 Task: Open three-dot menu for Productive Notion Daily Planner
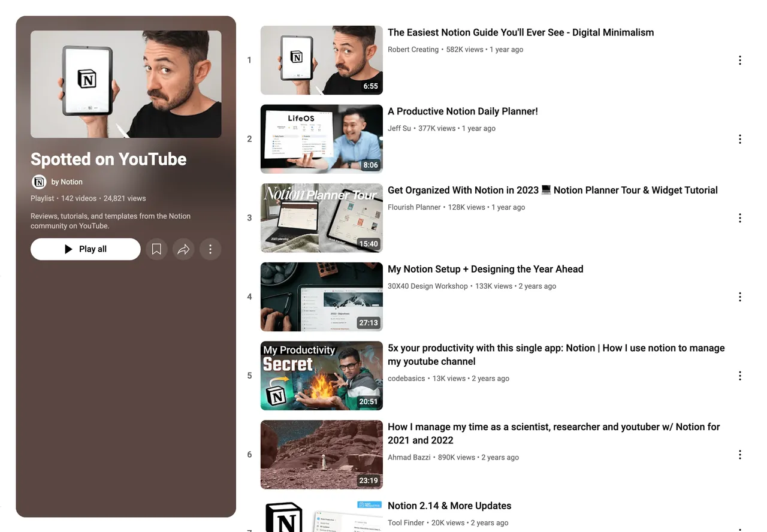coord(739,139)
